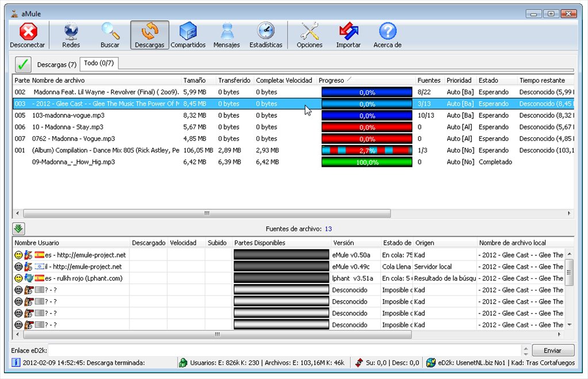Click the green 100% completed progress bar
588x379 pixels.
point(367,162)
